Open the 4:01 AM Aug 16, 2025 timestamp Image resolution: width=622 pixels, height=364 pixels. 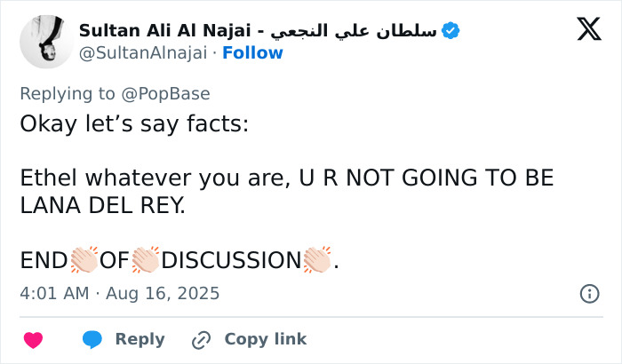119,293
